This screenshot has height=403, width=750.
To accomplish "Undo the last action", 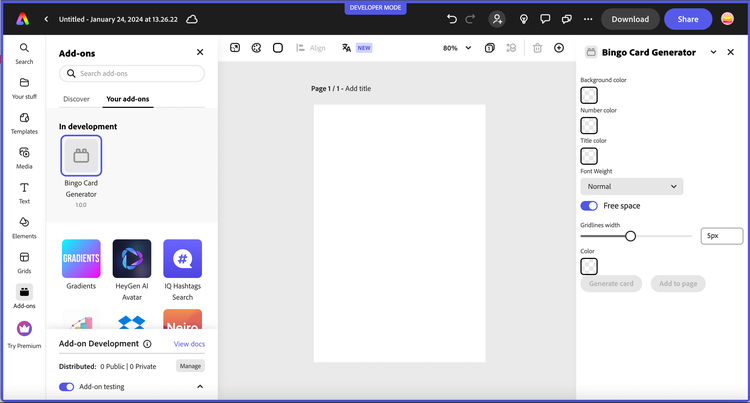I will [x=452, y=19].
